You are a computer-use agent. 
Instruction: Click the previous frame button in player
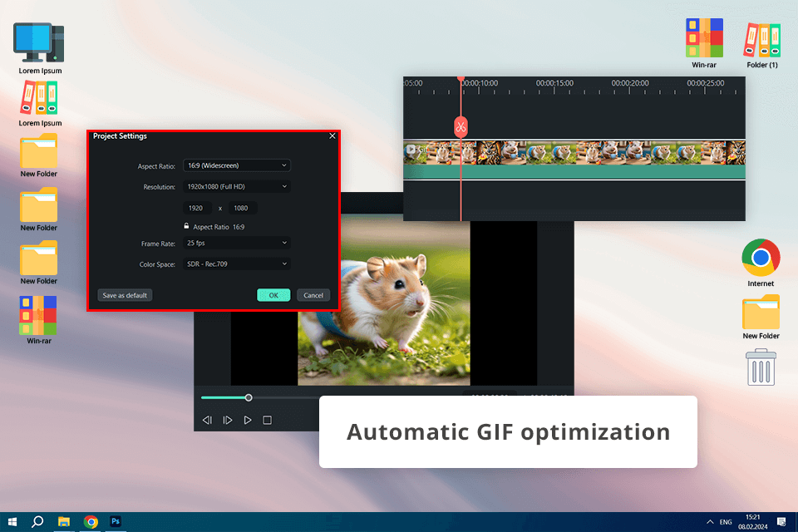[207, 420]
